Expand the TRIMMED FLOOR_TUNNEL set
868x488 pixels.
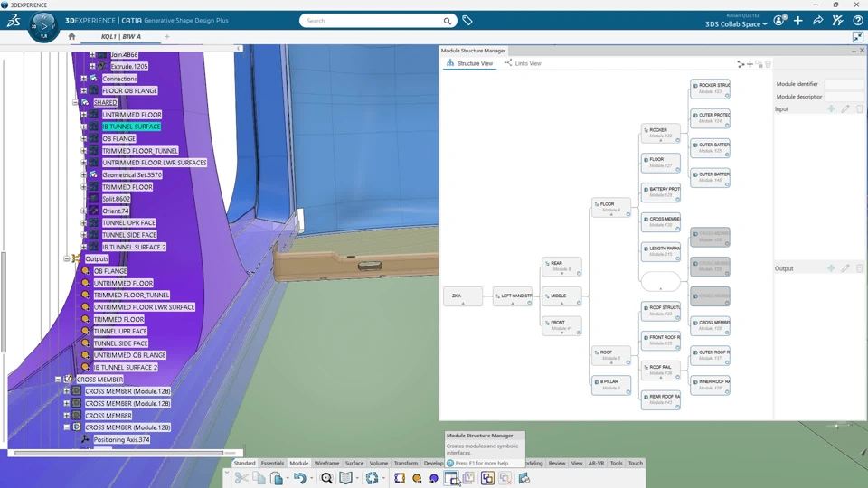pos(83,151)
